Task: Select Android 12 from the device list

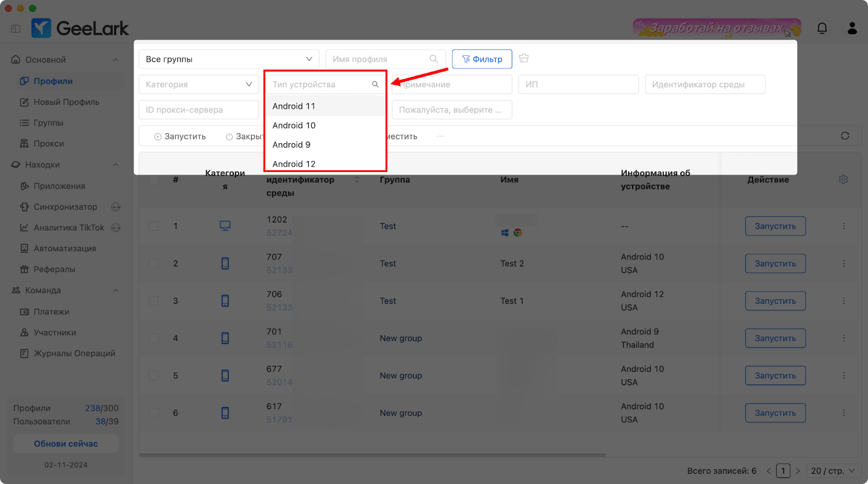Action: click(x=325, y=164)
